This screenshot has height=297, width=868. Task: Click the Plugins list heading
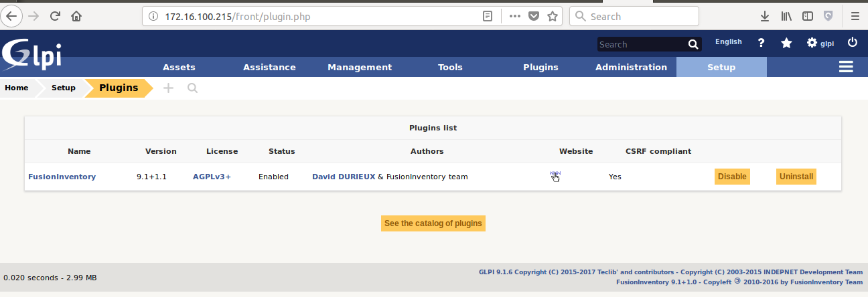tap(433, 128)
